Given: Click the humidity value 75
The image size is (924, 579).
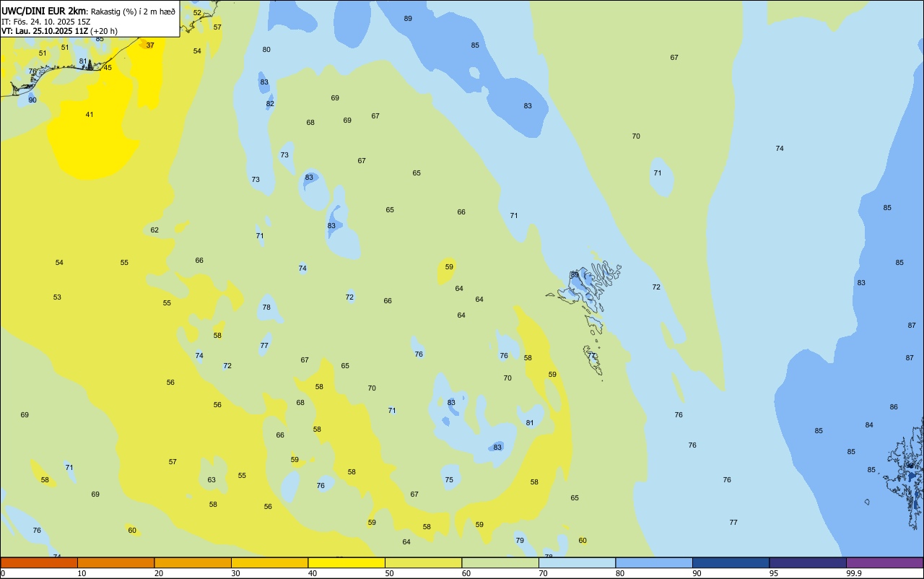Looking at the screenshot, I should click(x=449, y=479).
